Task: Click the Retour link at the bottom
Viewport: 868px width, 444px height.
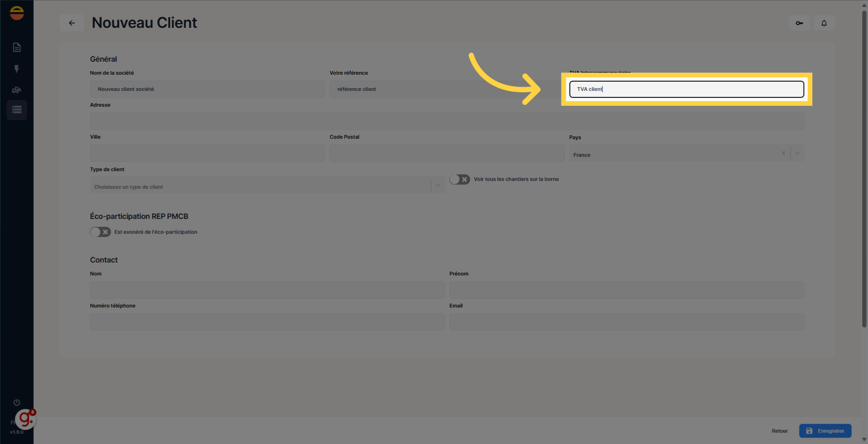Action: [x=779, y=431]
